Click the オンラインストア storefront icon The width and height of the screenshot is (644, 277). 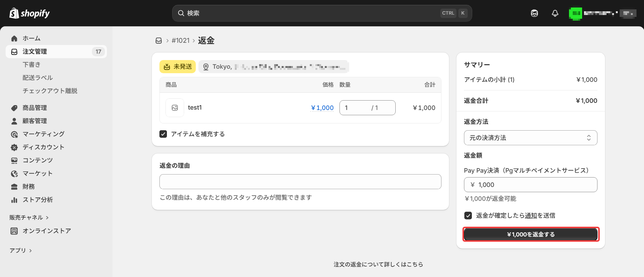[14, 231]
